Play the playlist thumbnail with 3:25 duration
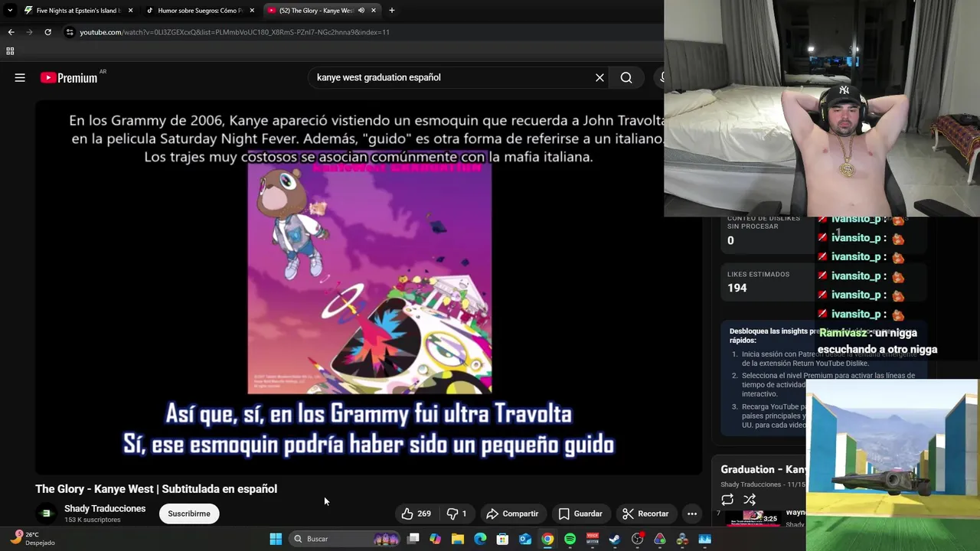The height and width of the screenshot is (551, 980). [x=754, y=518]
